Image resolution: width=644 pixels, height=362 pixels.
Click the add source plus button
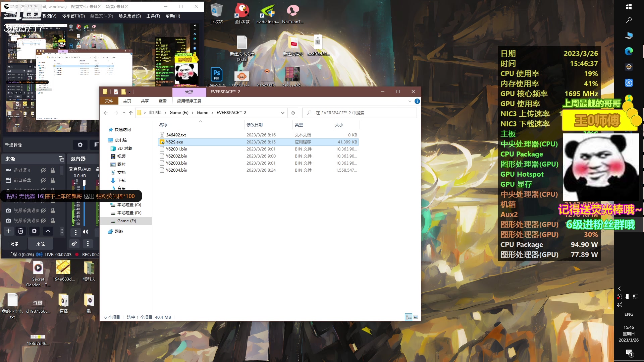(9, 231)
